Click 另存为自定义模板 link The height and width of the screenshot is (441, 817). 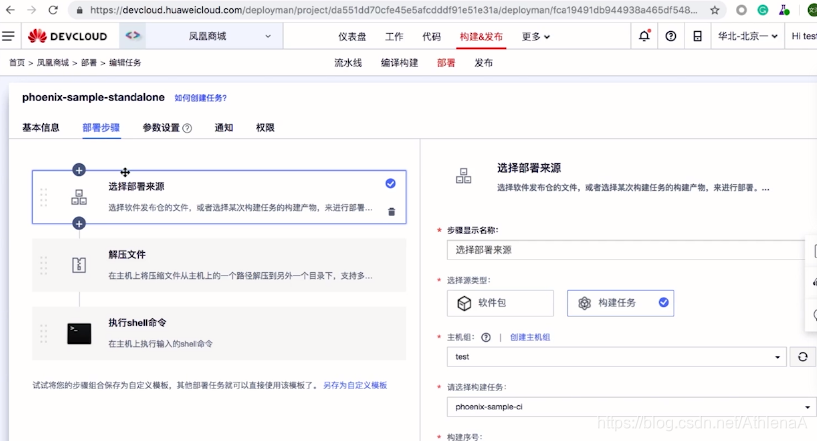coord(355,385)
